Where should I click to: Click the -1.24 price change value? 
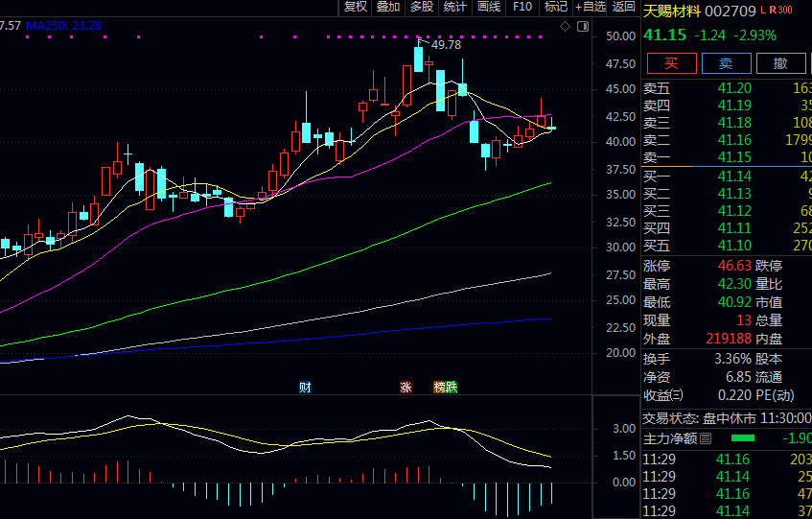tap(710, 35)
